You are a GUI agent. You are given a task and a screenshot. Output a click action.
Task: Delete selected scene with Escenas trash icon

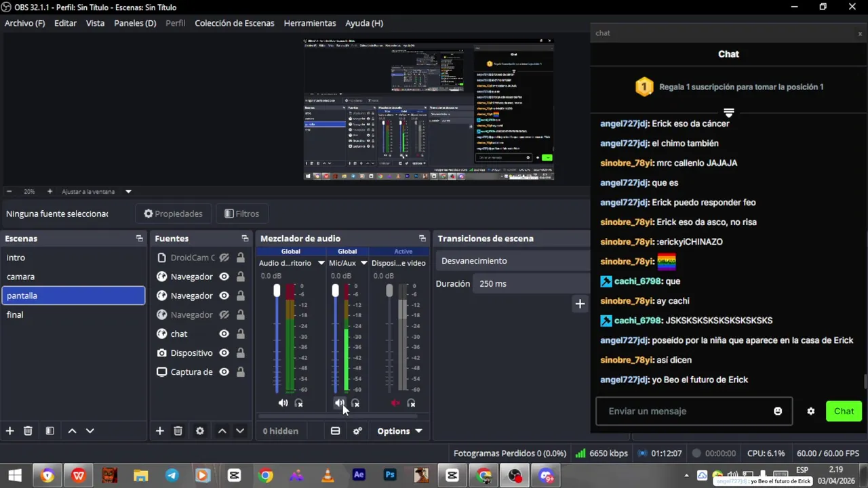28,431
